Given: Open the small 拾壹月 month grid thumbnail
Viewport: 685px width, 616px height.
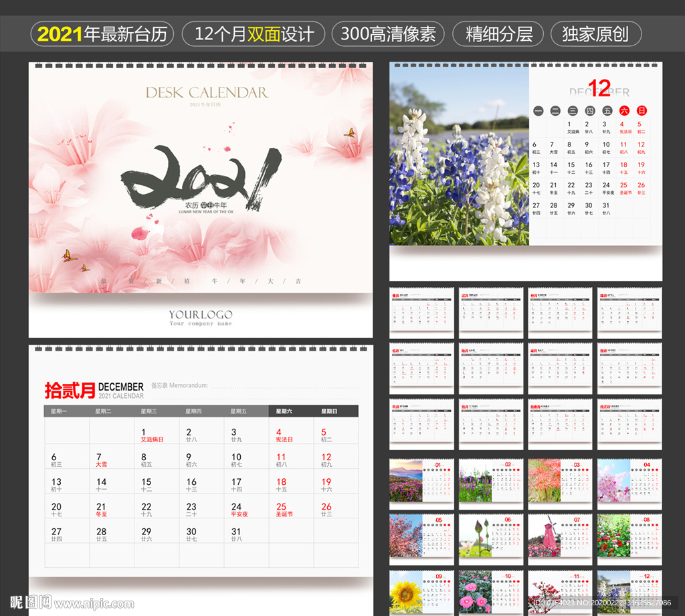Looking at the screenshot, I should click(x=560, y=424).
